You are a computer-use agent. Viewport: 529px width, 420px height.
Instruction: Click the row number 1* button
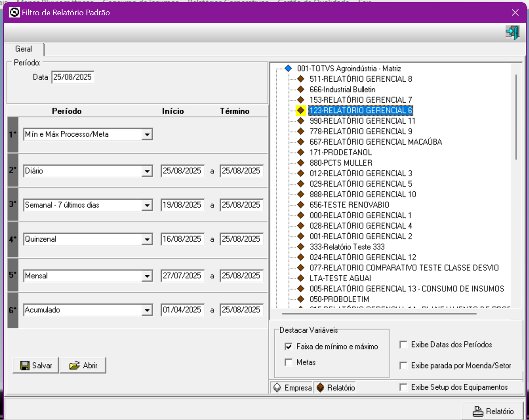[x=13, y=135]
